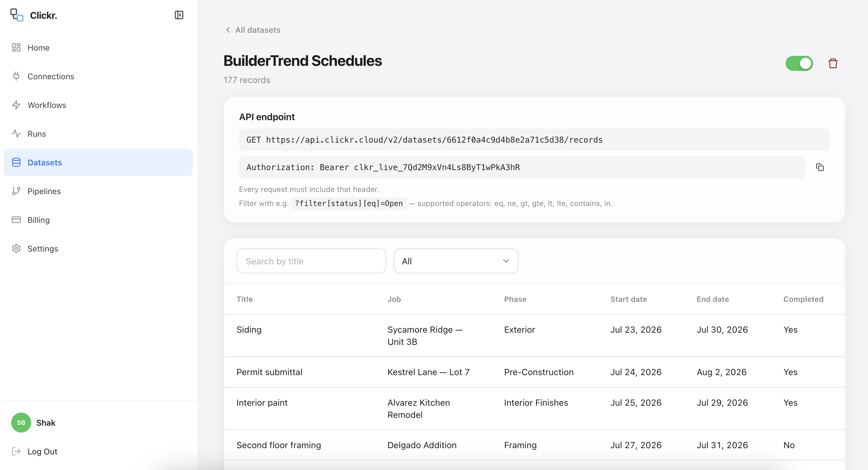Image resolution: width=868 pixels, height=470 pixels.
Task: Click the Datasets database icon
Action: [16, 162]
